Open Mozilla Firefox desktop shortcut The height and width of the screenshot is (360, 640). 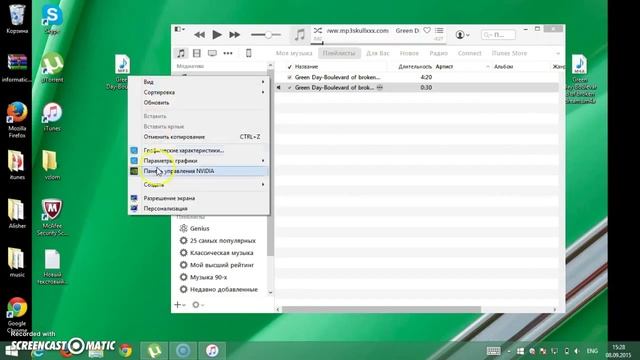click(17, 120)
